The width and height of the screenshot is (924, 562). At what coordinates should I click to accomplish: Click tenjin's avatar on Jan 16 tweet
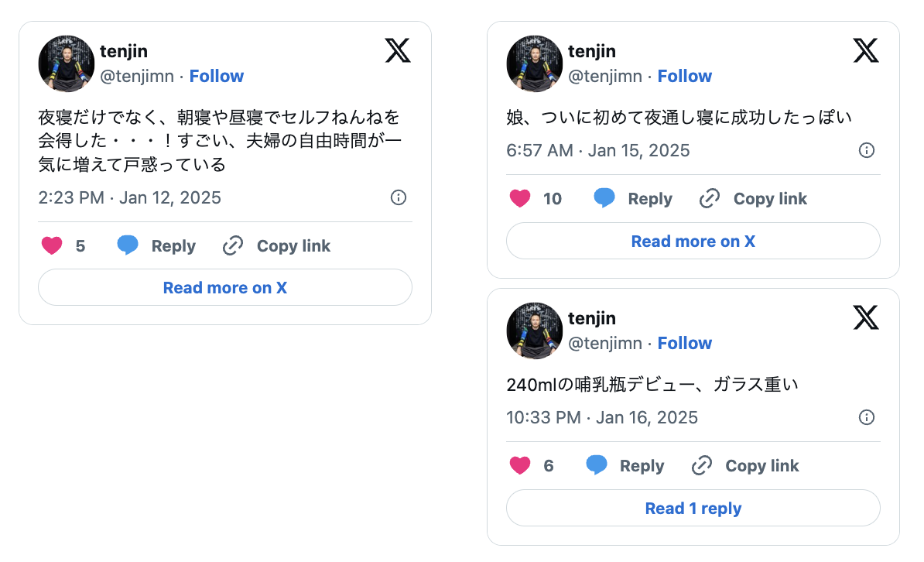pyautogui.click(x=534, y=331)
